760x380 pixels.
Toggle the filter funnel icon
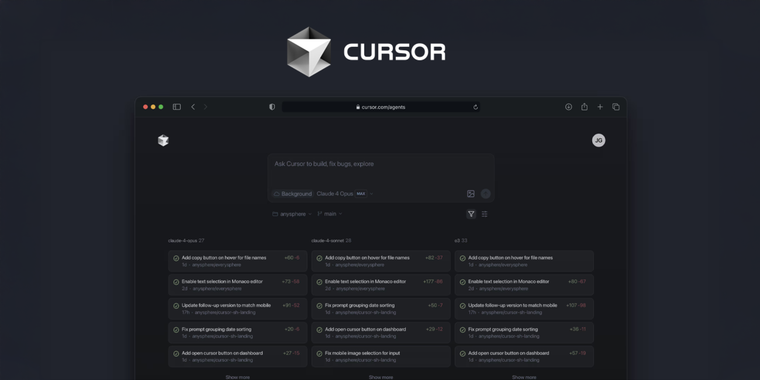coord(471,214)
